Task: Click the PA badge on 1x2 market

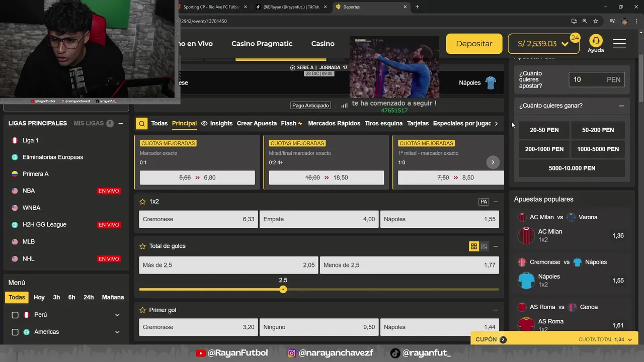Action: coord(484,202)
